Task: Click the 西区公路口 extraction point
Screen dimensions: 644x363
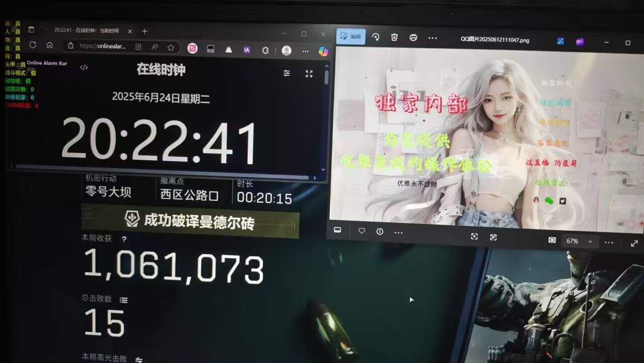Action: click(x=190, y=195)
